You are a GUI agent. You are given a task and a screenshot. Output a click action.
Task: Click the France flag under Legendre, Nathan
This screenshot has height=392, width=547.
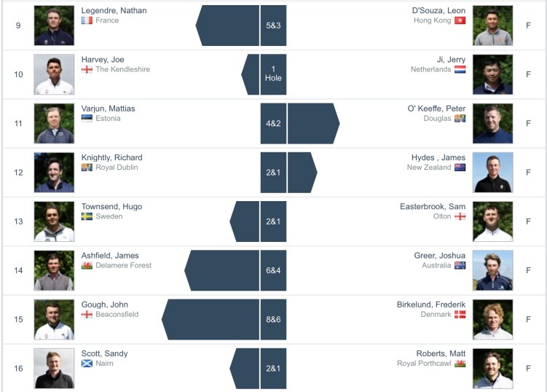pyautogui.click(x=87, y=20)
